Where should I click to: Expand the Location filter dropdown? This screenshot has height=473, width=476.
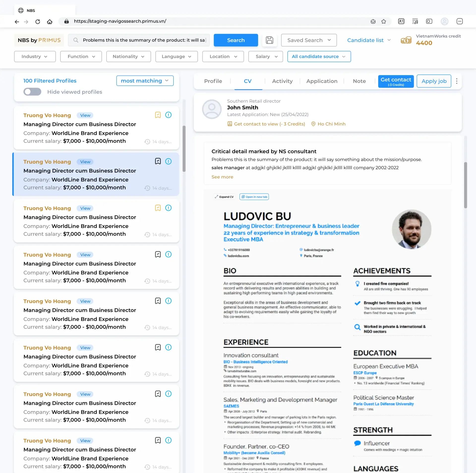[x=223, y=57]
